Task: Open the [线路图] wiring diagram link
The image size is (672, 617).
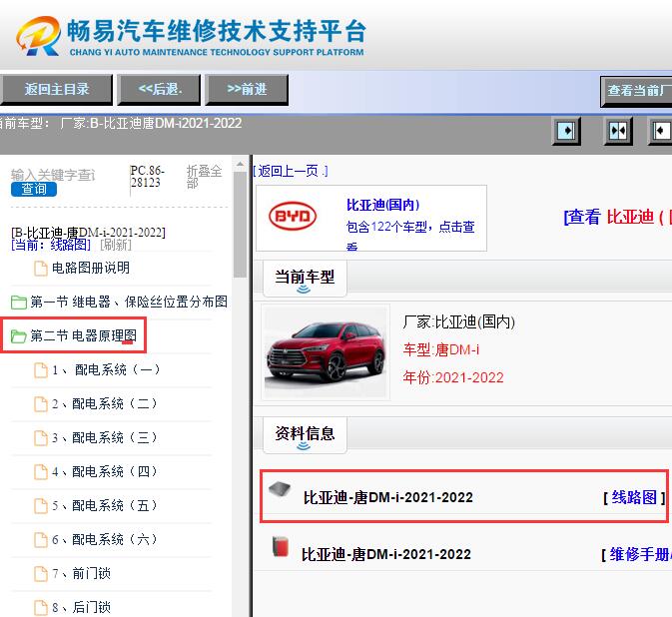Action: pos(634,498)
